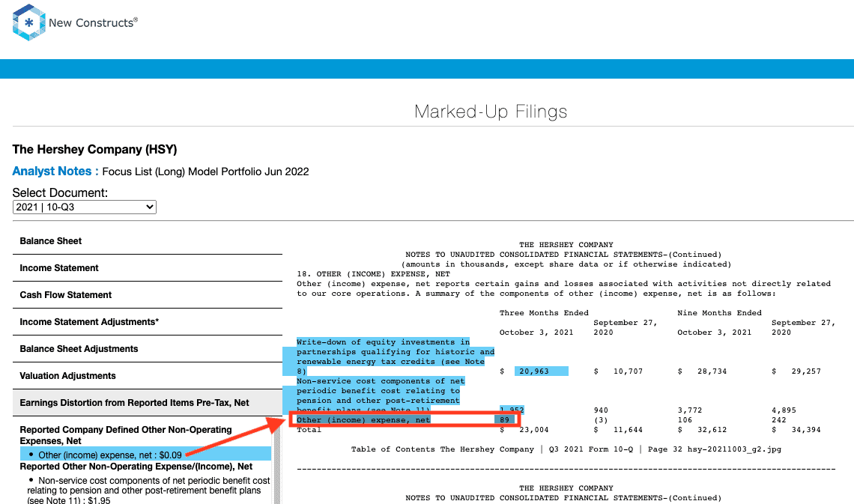Viewport: 854px width, 504px height.
Task: Click the 34,394 total value
Action: (806, 429)
